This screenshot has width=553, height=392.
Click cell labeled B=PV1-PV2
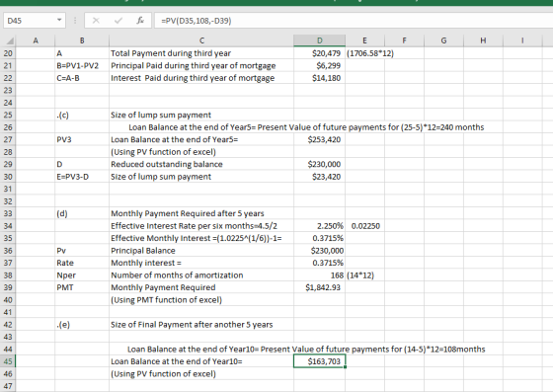pos(82,65)
